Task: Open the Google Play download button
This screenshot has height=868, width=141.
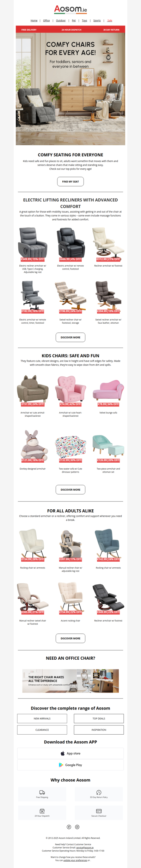Action: pyautogui.click(x=70, y=765)
